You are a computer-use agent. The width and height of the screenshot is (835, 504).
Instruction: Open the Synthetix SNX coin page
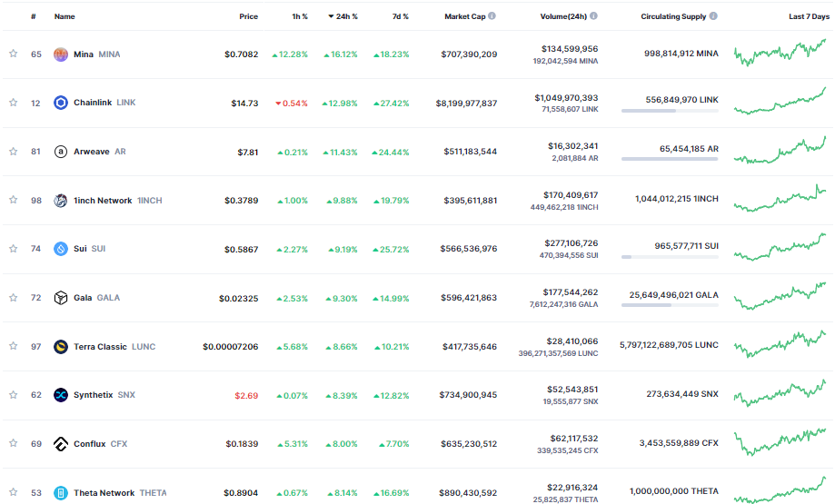pyautogui.click(x=104, y=395)
